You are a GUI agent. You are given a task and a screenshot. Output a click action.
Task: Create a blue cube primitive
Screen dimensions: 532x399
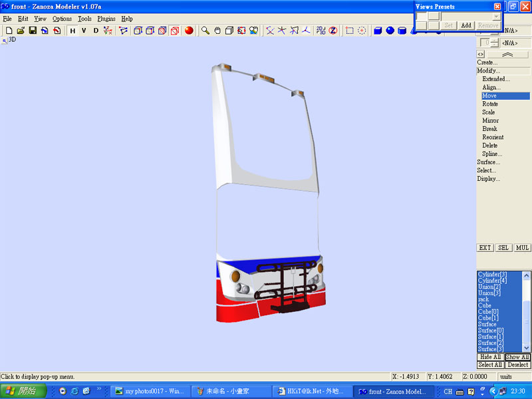pyautogui.click(x=378, y=31)
